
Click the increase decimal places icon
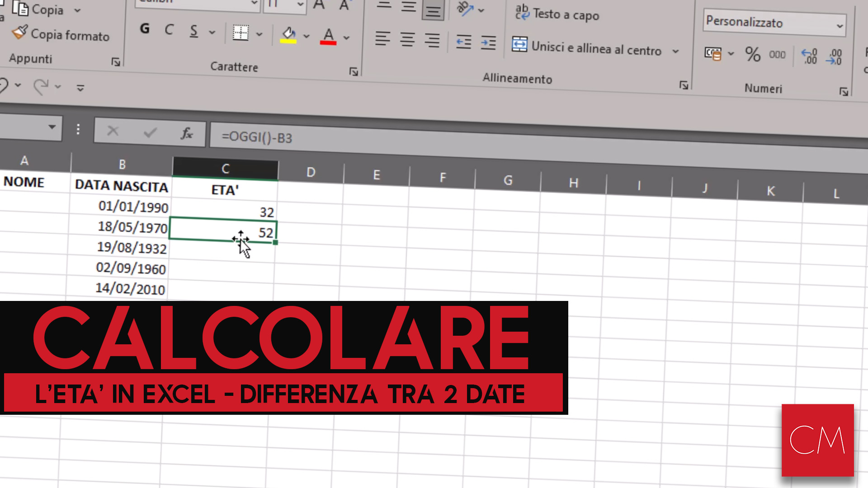click(809, 56)
